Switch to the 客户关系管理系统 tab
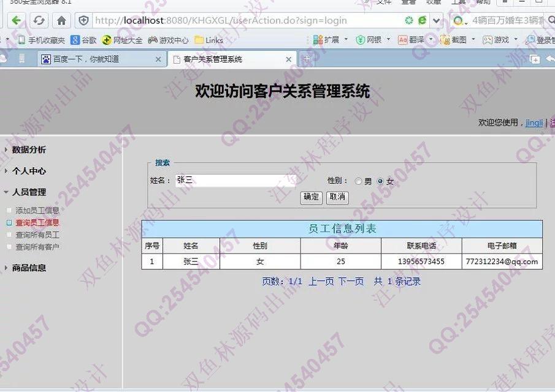Image resolution: width=555 pixels, height=392 pixels. coord(231,59)
